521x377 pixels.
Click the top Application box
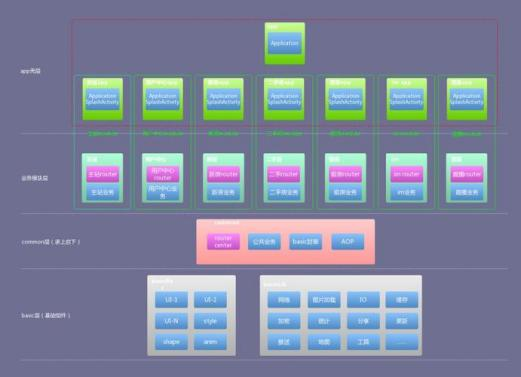tap(285, 43)
